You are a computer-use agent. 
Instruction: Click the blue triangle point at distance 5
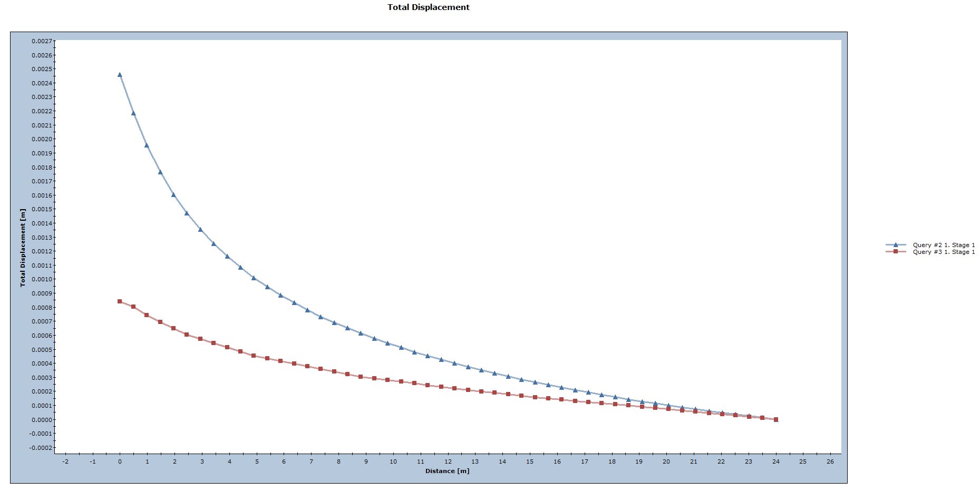point(254,278)
